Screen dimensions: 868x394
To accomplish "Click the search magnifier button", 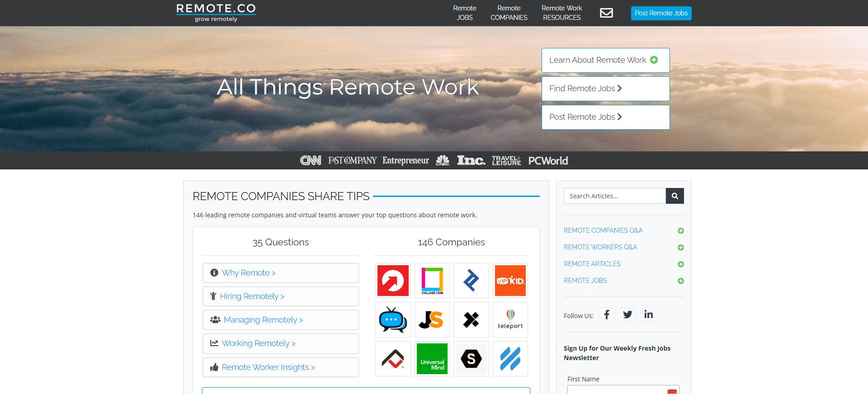I will pyautogui.click(x=675, y=196).
